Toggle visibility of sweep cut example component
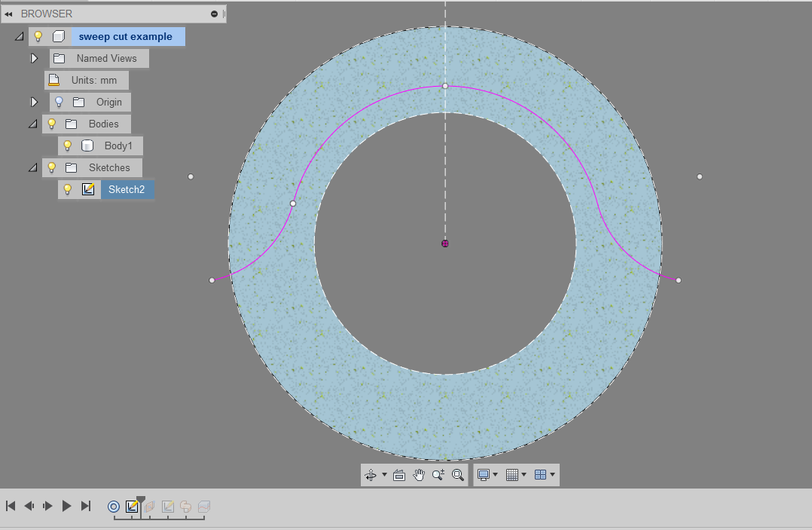This screenshot has height=530, width=812. click(38, 36)
